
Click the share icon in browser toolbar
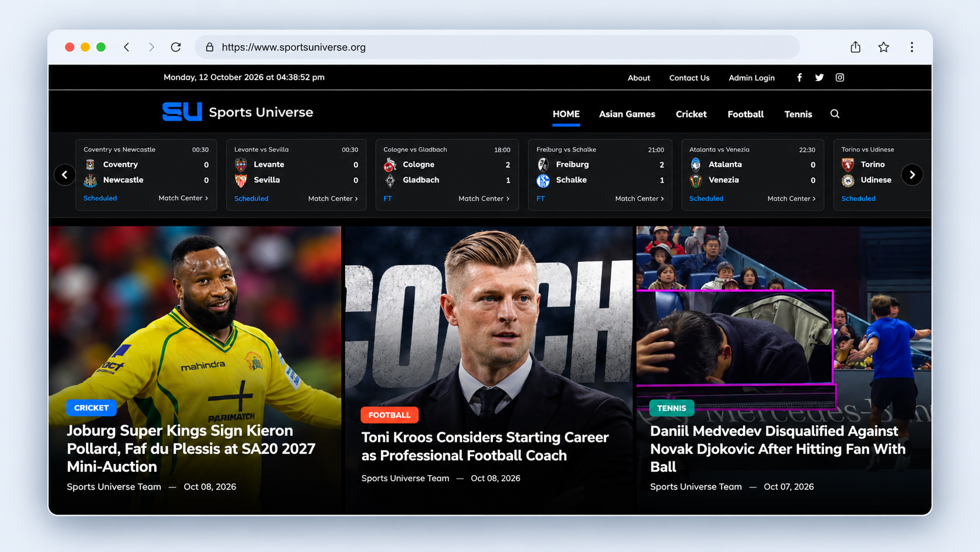click(x=856, y=47)
